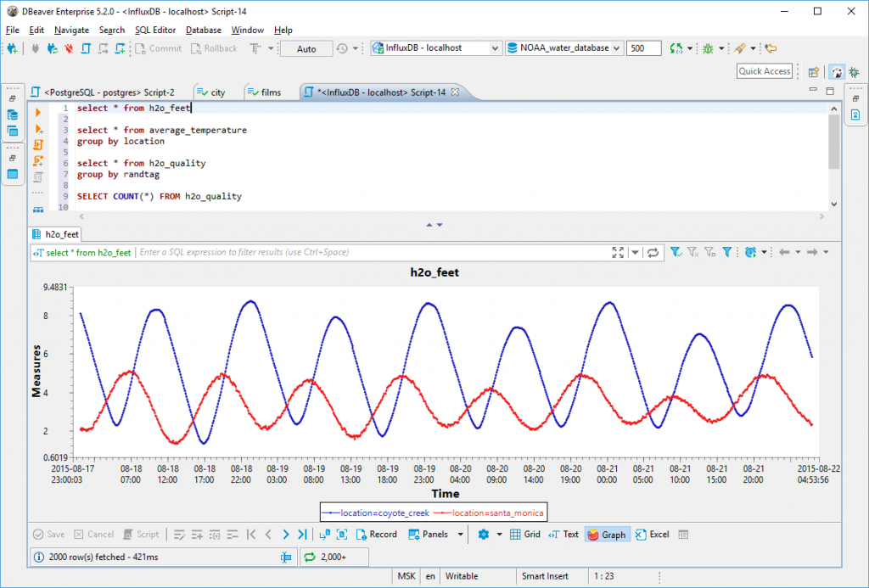Click the red Disconnect plug icon

[x=69, y=48]
